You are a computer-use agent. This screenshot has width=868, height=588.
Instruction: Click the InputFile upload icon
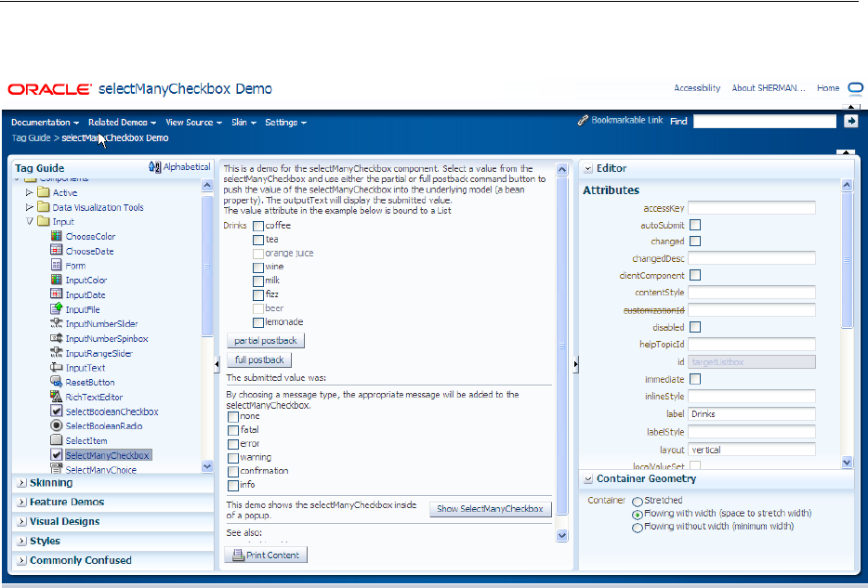pos(56,308)
